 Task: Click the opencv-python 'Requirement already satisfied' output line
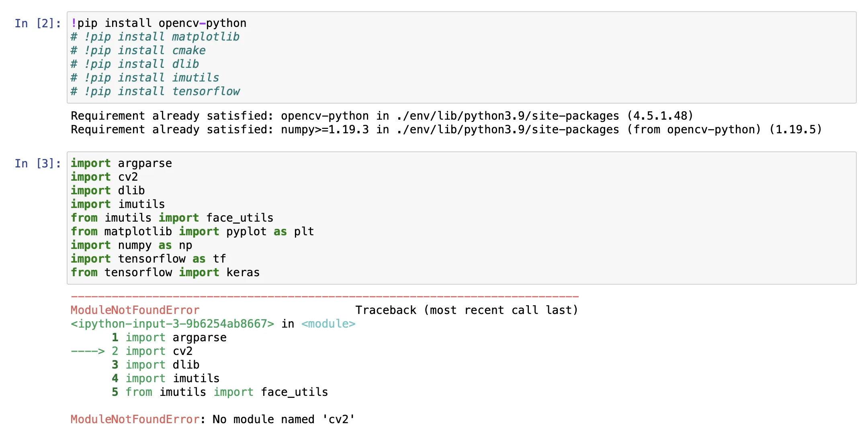[x=382, y=116]
